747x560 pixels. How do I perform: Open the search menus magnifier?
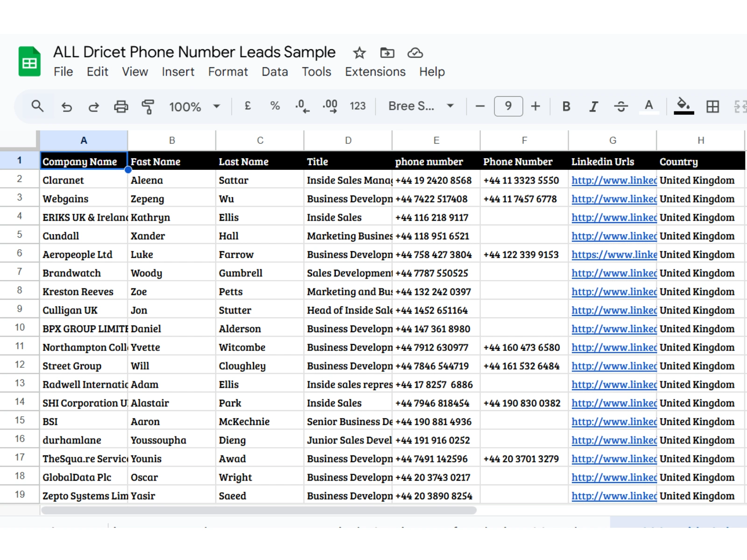[x=38, y=106]
